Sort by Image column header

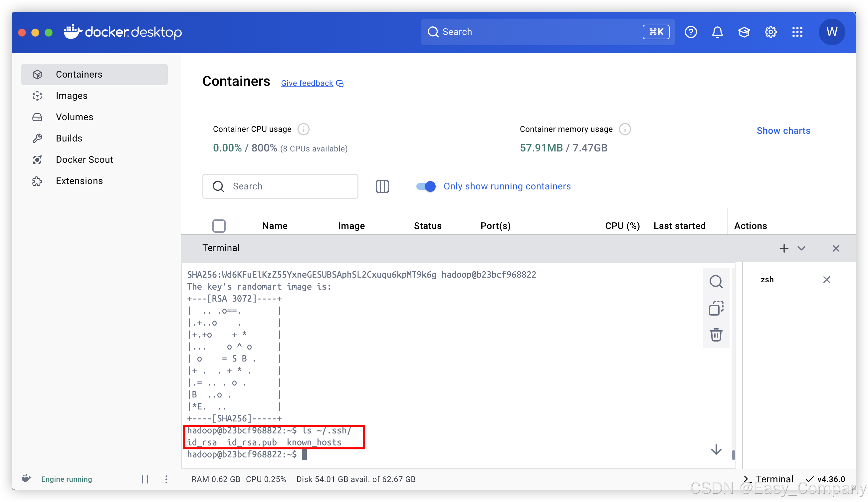click(x=351, y=226)
